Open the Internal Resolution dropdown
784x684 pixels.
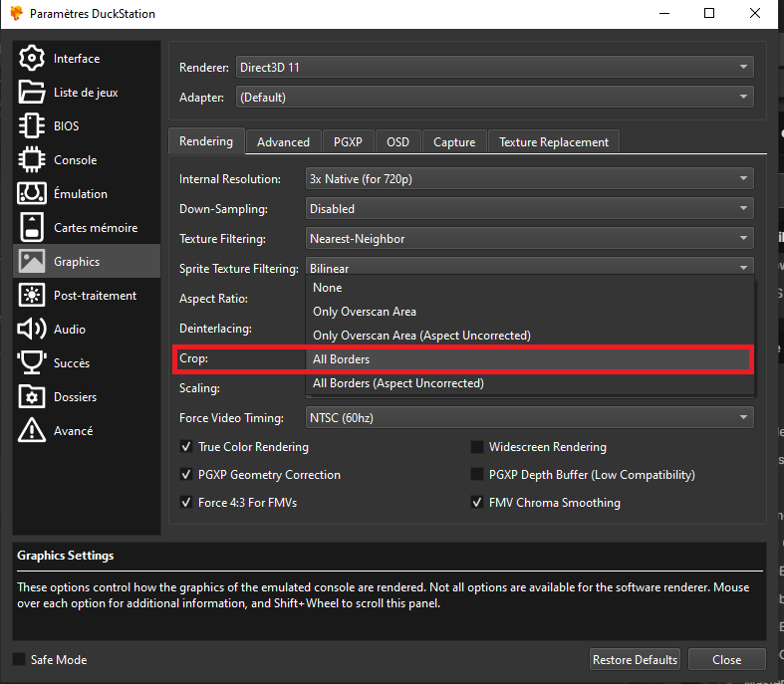click(x=530, y=179)
